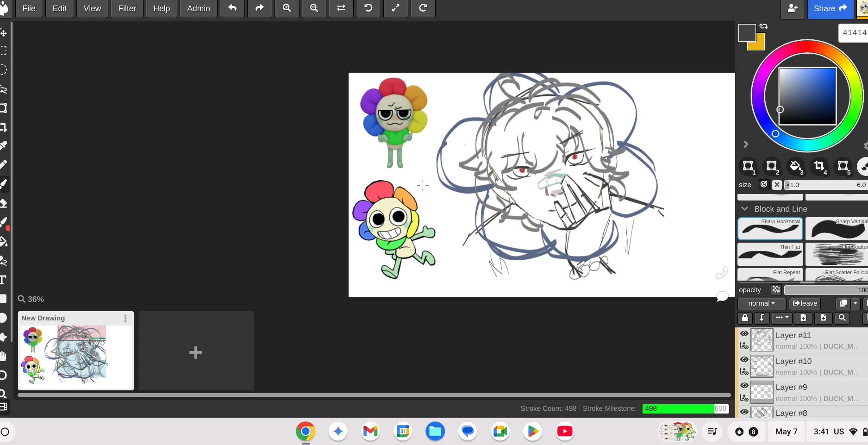Swap foreground and background colors
The image size is (868, 445).
click(764, 26)
